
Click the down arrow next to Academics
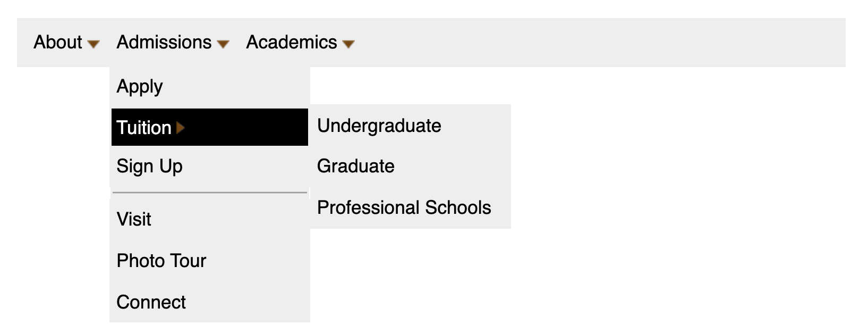coord(348,44)
